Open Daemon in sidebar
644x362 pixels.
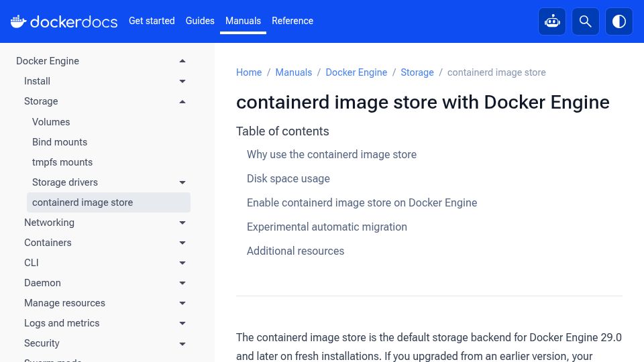point(42,283)
